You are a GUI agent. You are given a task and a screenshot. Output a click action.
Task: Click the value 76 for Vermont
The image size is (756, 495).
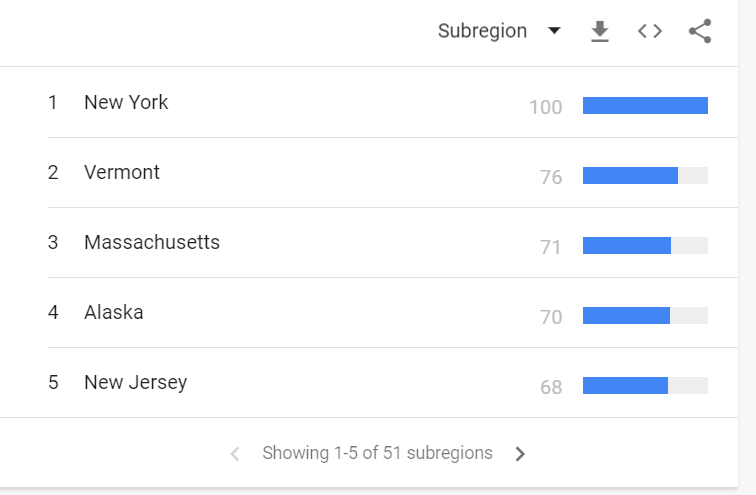(x=551, y=177)
